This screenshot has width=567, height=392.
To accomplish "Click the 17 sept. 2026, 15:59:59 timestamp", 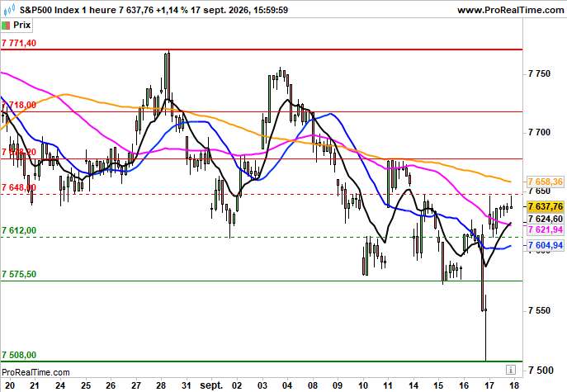I will tap(239, 10).
